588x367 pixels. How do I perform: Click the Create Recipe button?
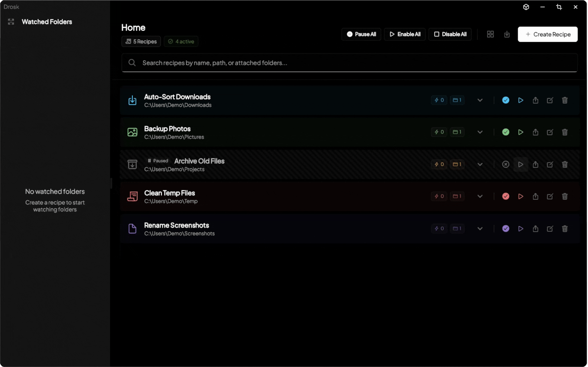(548, 34)
